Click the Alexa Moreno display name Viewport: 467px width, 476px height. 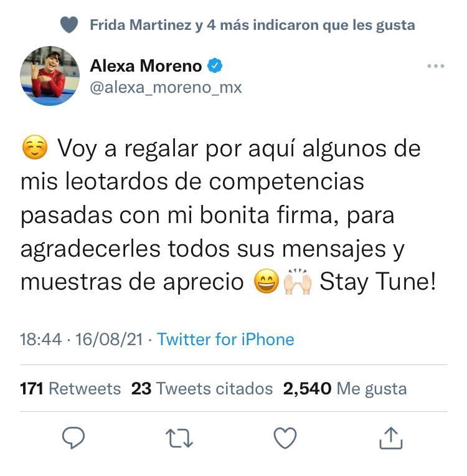coord(146,66)
